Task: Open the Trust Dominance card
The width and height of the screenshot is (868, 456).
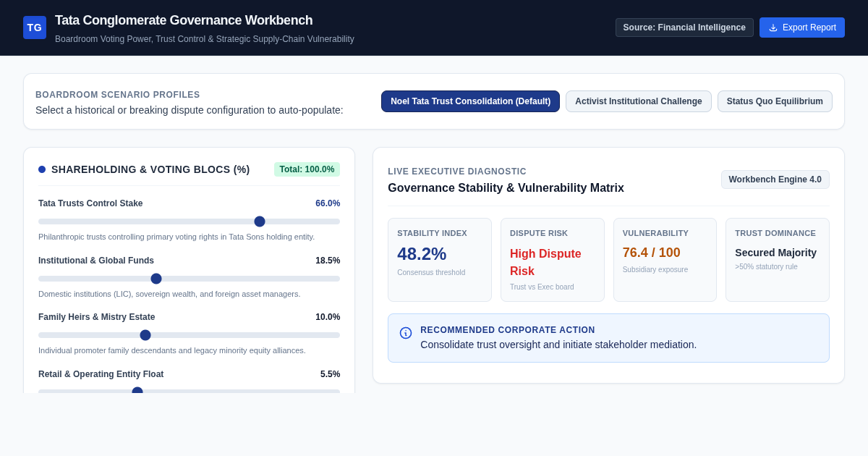Action: [778, 260]
